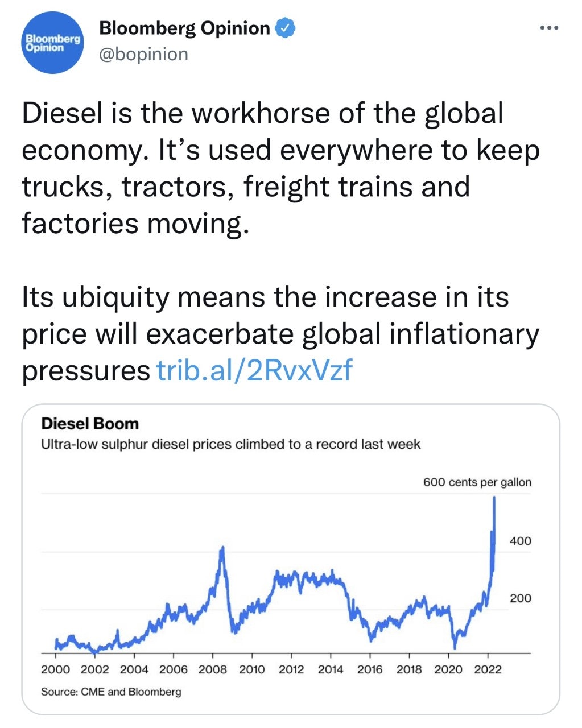
Task: Select the 2014 x-axis year label
Action: (331, 669)
